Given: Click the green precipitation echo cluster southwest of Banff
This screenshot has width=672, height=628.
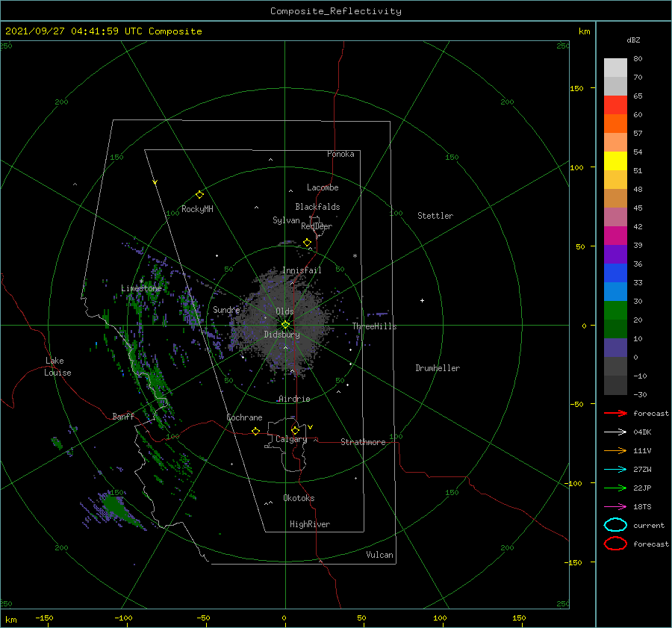Looking at the screenshot, I should 116,508.
